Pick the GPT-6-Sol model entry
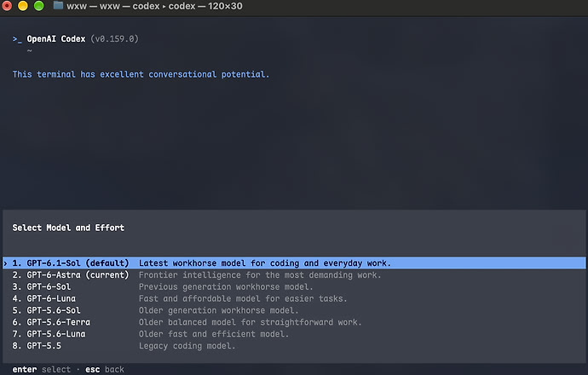 click(x=294, y=287)
